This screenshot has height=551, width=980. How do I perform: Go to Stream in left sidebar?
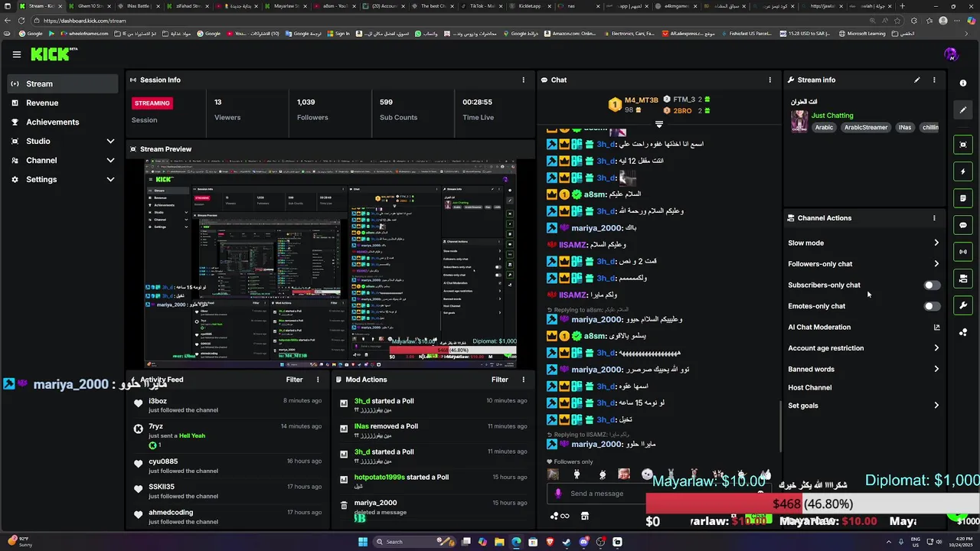(x=64, y=83)
